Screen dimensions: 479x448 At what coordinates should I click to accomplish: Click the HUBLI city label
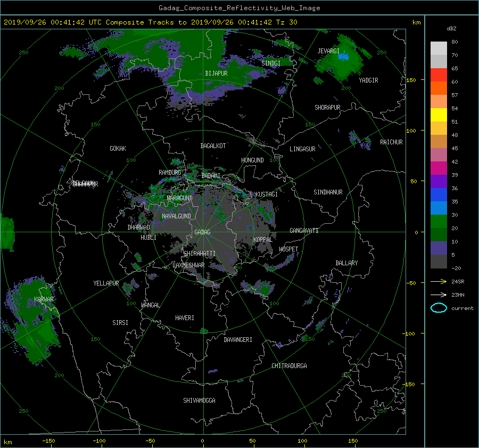(148, 238)
